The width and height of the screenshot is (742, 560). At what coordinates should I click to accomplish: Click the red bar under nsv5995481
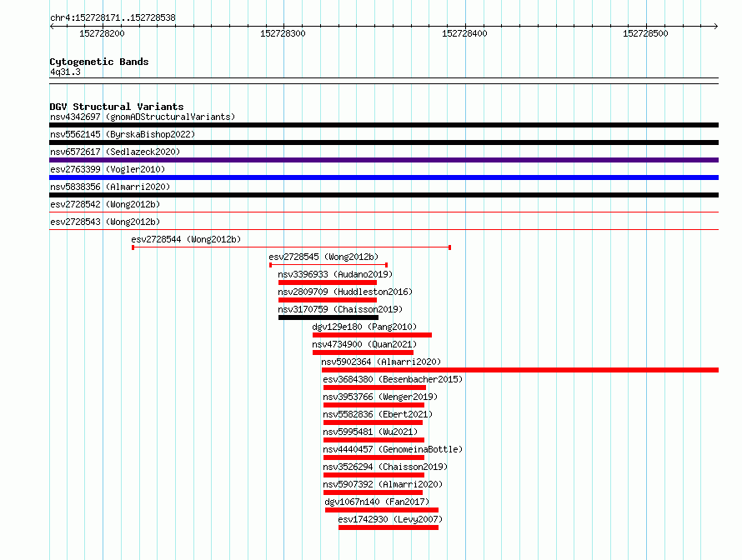(x=374, y=440)
